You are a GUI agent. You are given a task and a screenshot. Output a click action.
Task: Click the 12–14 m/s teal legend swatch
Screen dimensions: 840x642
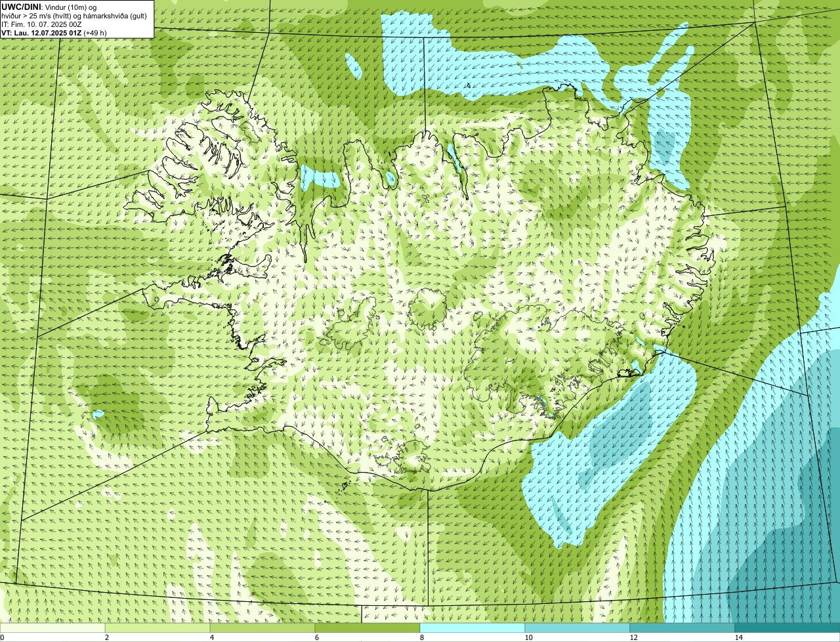[682, 628]
